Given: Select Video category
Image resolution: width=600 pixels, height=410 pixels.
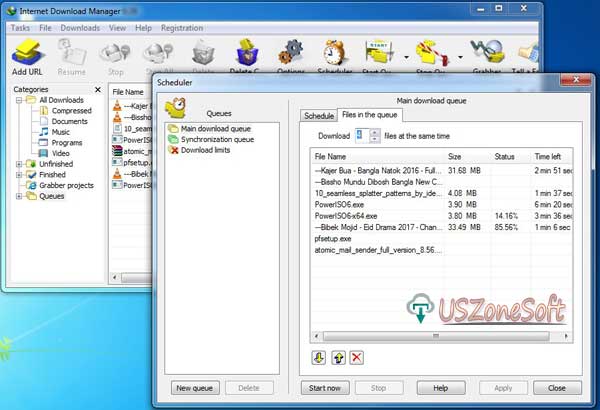Looking at the screenshot, I should coord(55,154).
